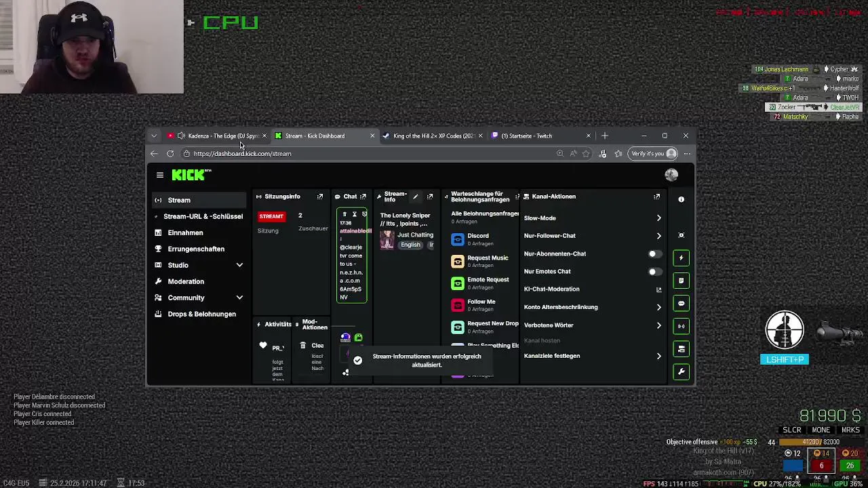Switch to King of the Hill XP Codes tab

[433, 136]
